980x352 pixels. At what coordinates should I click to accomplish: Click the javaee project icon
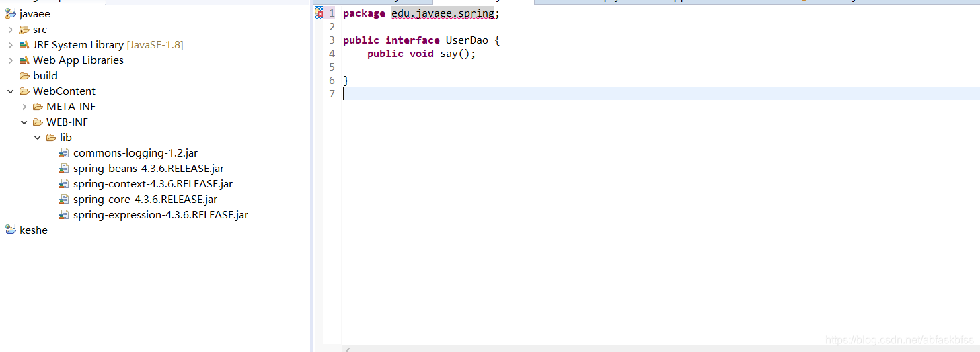(11, 13)
